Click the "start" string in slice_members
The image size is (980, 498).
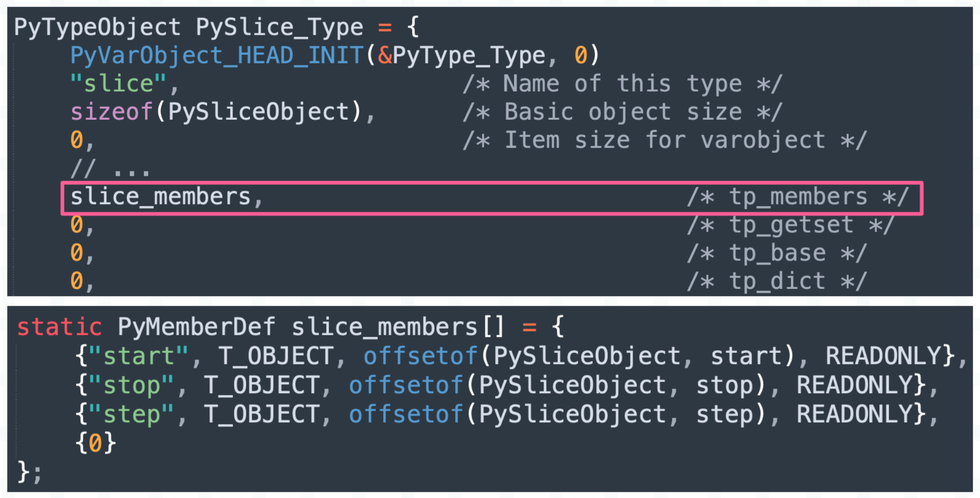tap(139, 356)
